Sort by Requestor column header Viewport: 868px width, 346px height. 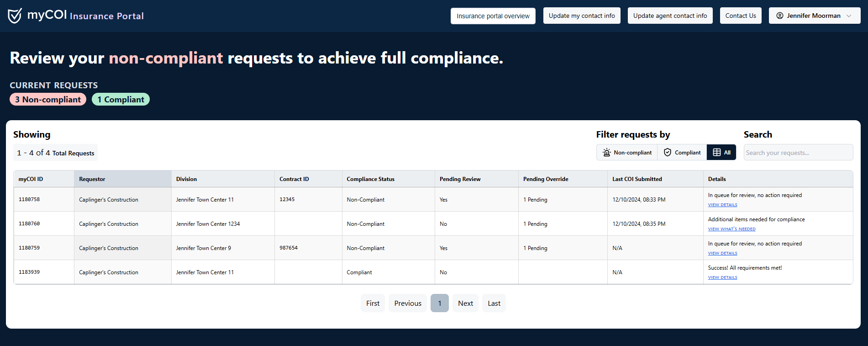[122, 179]
